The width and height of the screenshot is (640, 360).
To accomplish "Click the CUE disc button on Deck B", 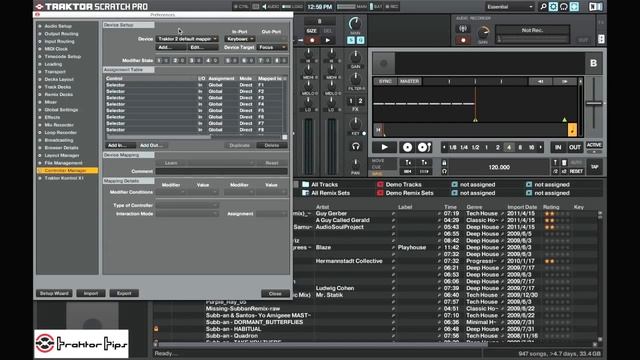I will (407, 147).
